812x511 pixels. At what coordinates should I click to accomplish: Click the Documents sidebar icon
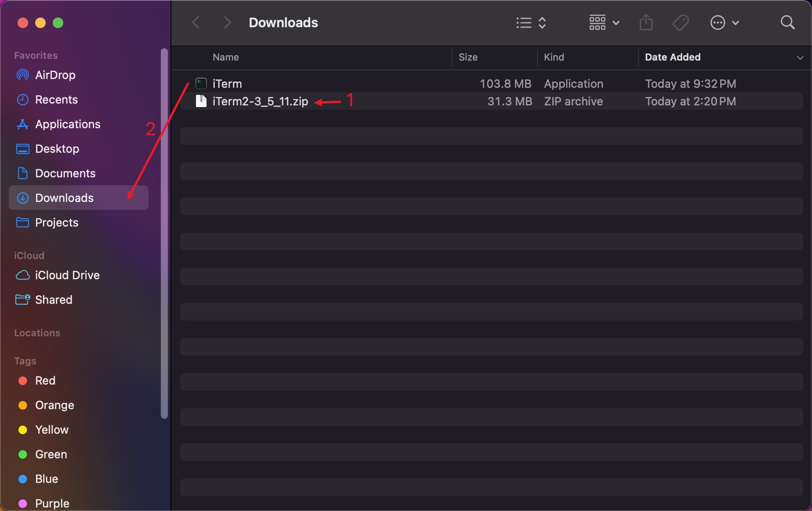22,173
